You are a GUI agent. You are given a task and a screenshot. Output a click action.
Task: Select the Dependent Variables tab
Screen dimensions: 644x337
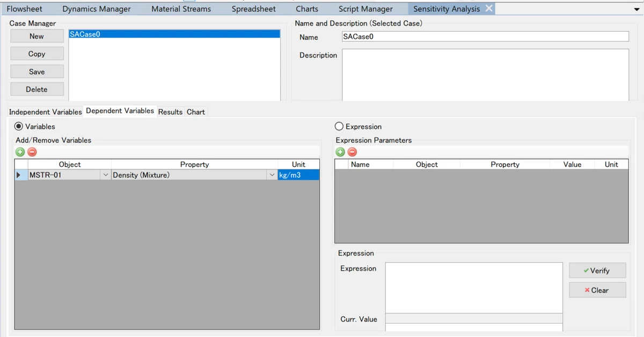click(120, 111)
